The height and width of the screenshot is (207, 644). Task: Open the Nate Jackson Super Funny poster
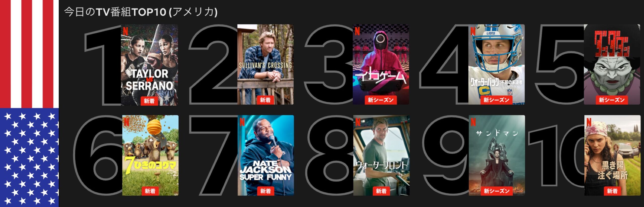click(266, 155)
